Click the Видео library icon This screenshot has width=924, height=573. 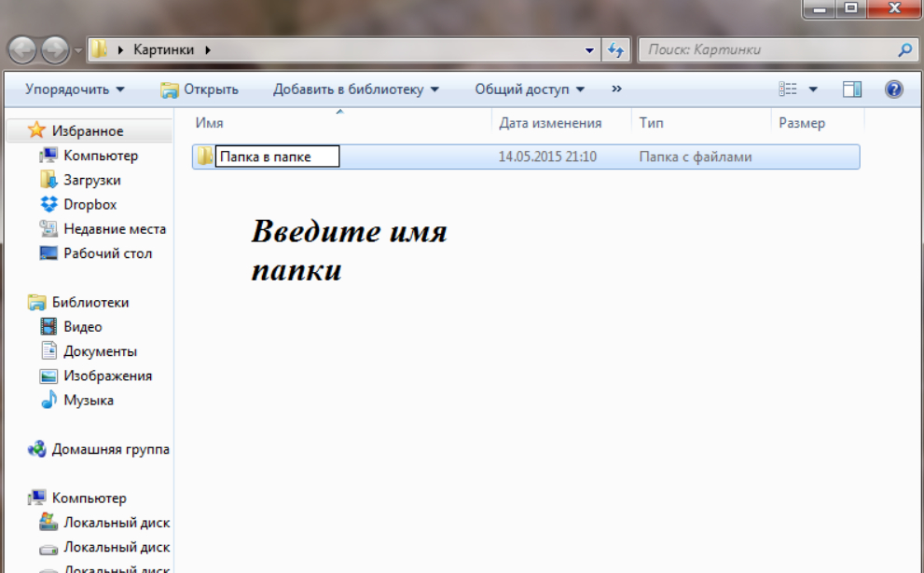point(49,327)
